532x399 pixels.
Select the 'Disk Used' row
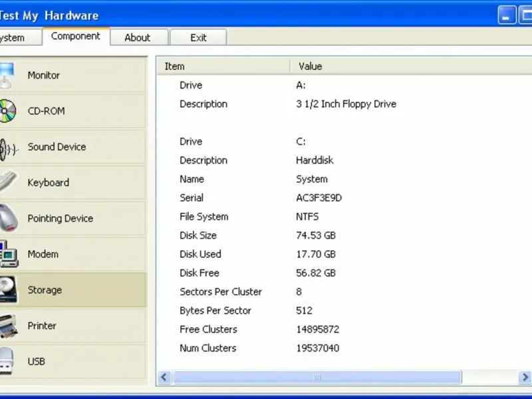tap(201, 254)
